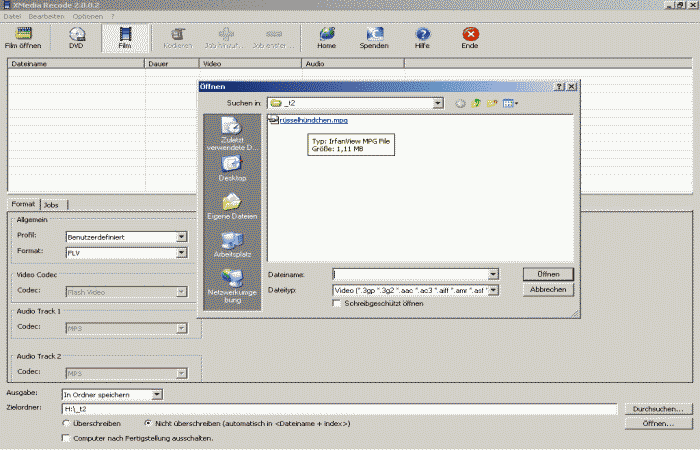Click the Ende exit icon

pos(469,38)
